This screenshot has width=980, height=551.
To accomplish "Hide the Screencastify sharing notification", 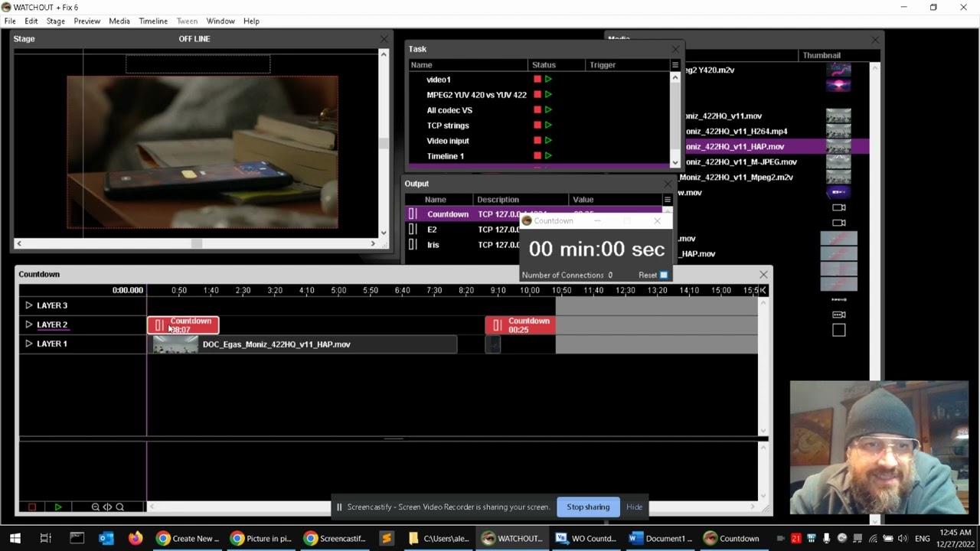I will point(634,507).
